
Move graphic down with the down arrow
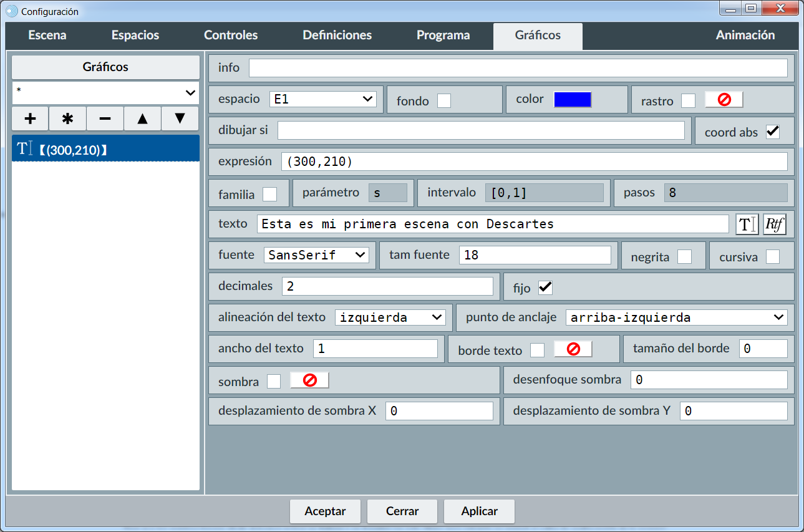tap(180, 118)
